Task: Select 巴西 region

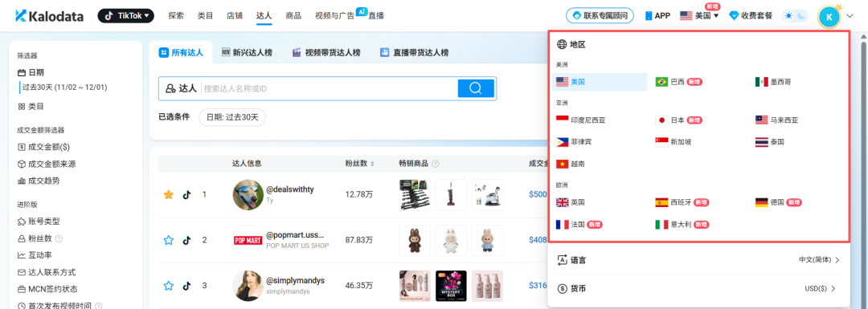Action: 678,82
